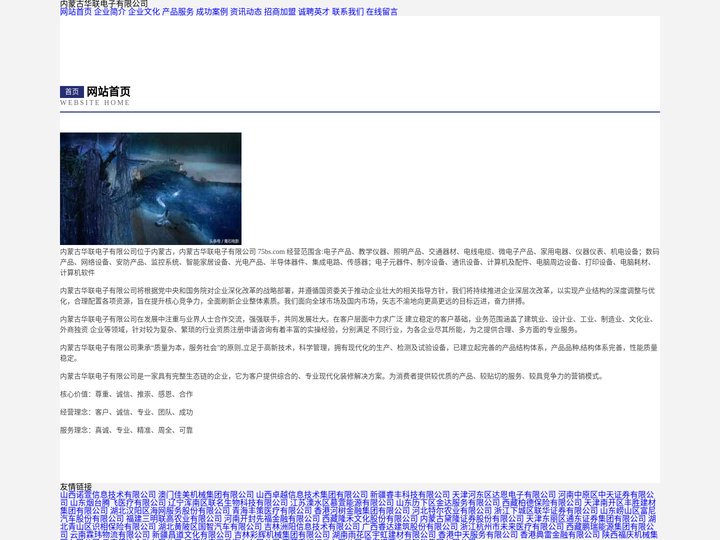The image size is (720, 540).
Task: Click the 招商加盟 navigation link
Action: 280,12
